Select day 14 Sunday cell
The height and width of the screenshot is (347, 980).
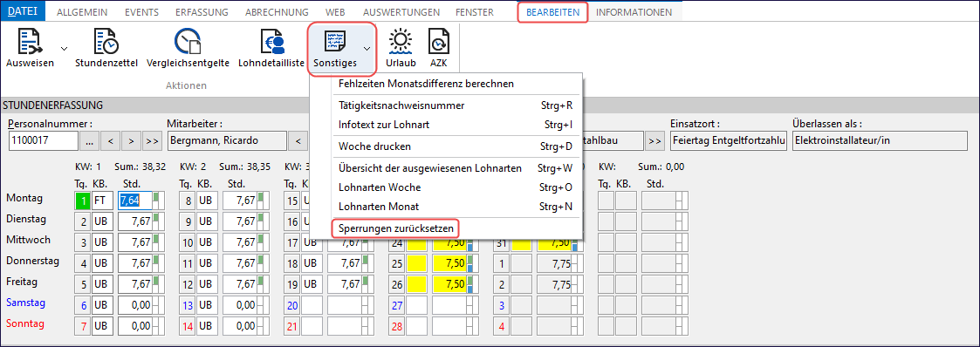187,326
